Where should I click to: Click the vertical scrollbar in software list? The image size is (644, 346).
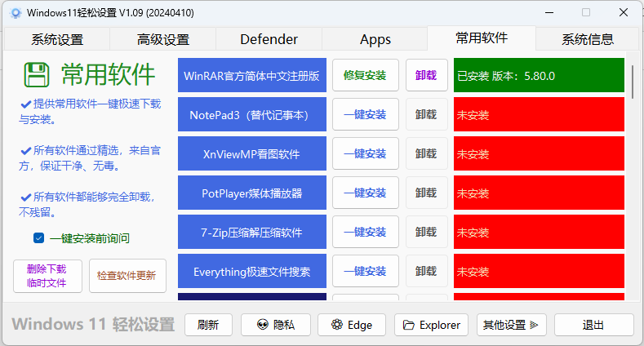632,78
